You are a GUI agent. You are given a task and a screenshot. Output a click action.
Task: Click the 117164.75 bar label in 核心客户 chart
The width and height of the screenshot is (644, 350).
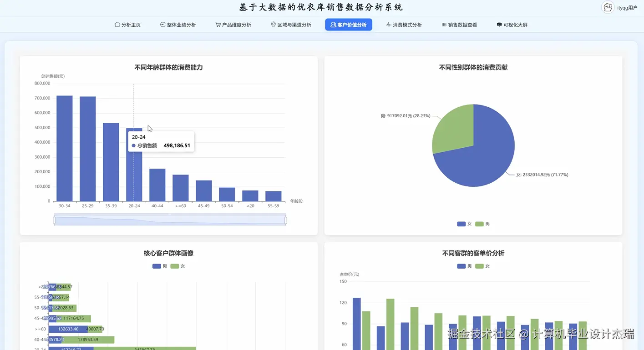75,319
